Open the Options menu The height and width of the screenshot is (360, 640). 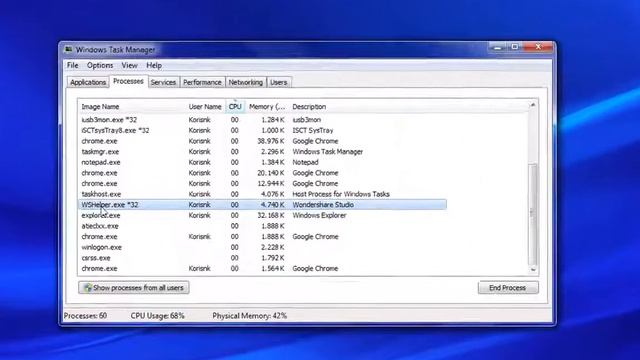[100, 65]
